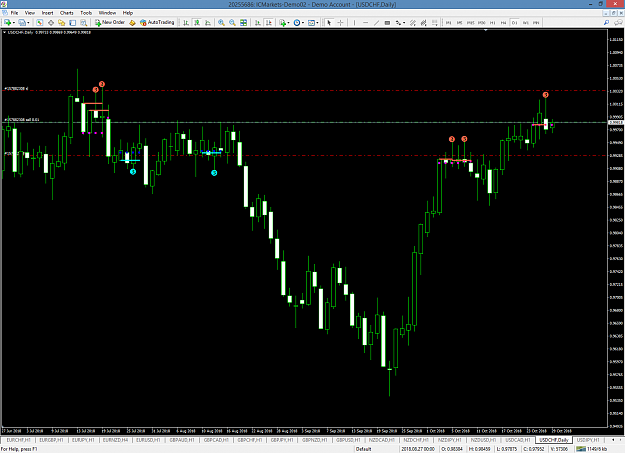Toggle chart auto scroll

click(x=258, y=23)
